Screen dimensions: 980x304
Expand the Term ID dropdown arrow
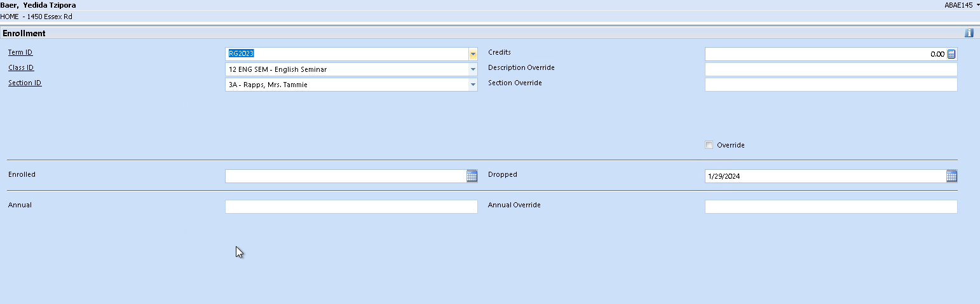pyautogui.click(x=473, y=54)
